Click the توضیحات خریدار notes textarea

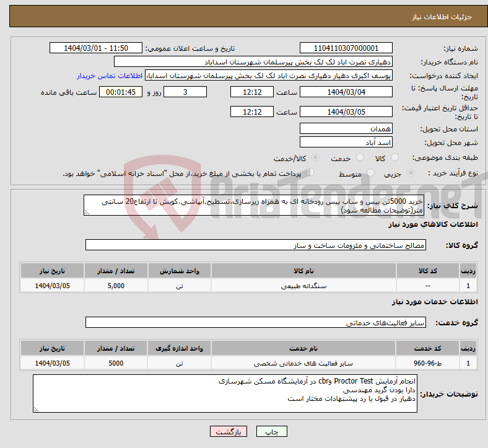[225, 393]
